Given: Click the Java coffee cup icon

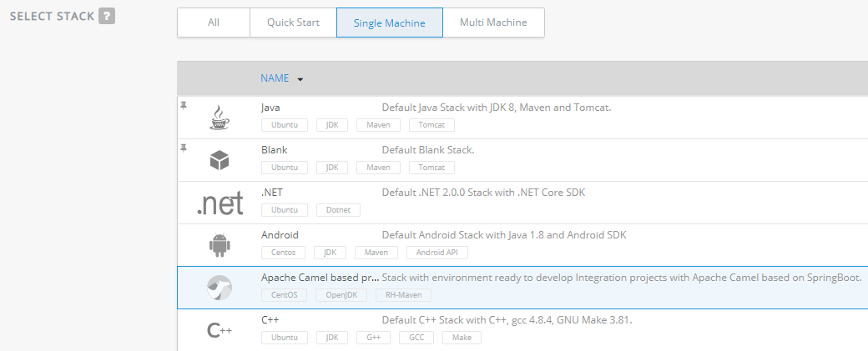Looking at the screenshot, I should point(220,118).
